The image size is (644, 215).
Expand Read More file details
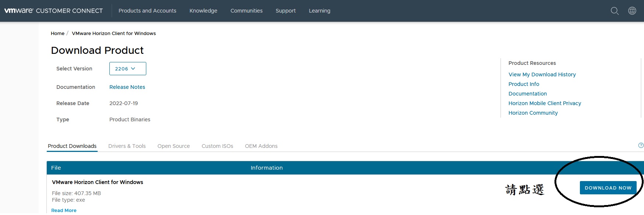pyautogui.click(x=64, y=210)
